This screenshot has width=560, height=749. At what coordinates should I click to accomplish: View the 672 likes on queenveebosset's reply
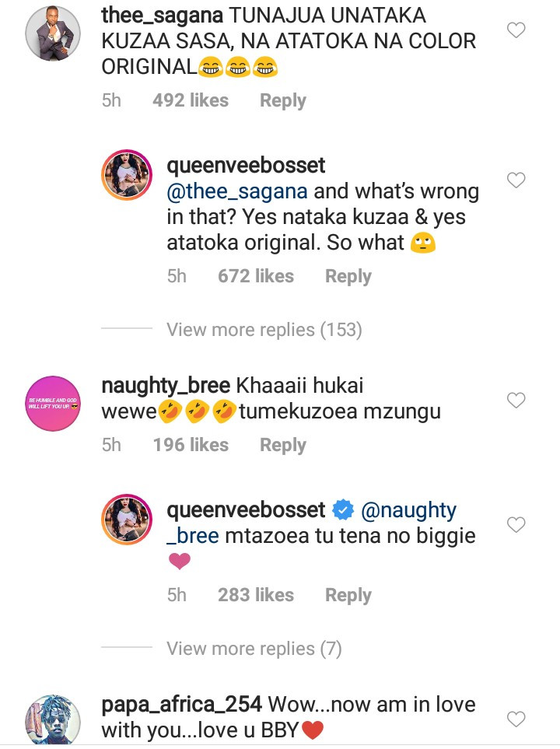(256, 276)
